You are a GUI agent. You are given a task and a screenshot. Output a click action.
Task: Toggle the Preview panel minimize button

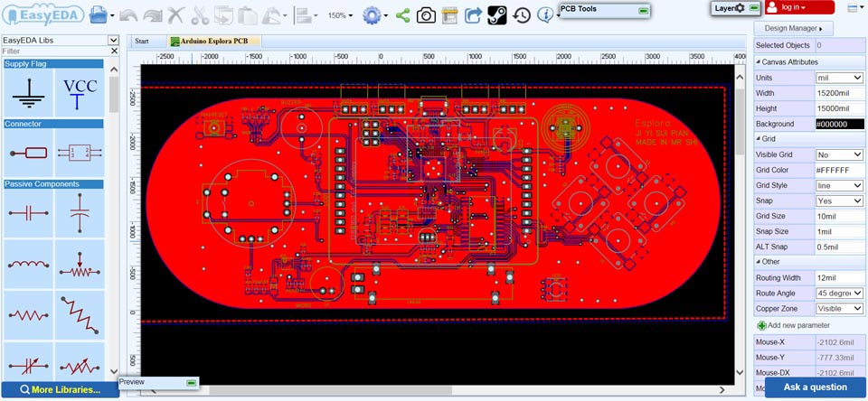click(x=192, y=383)
